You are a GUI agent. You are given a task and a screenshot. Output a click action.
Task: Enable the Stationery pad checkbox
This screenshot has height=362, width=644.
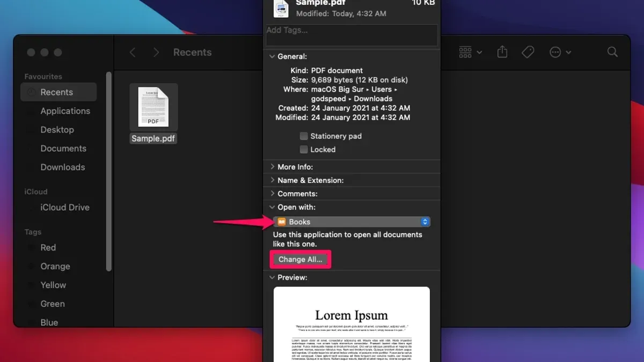pos(304,136)
